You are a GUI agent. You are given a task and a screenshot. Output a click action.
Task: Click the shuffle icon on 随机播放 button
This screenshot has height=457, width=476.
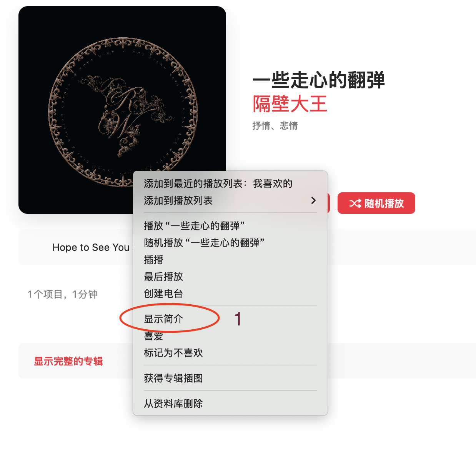355,203
